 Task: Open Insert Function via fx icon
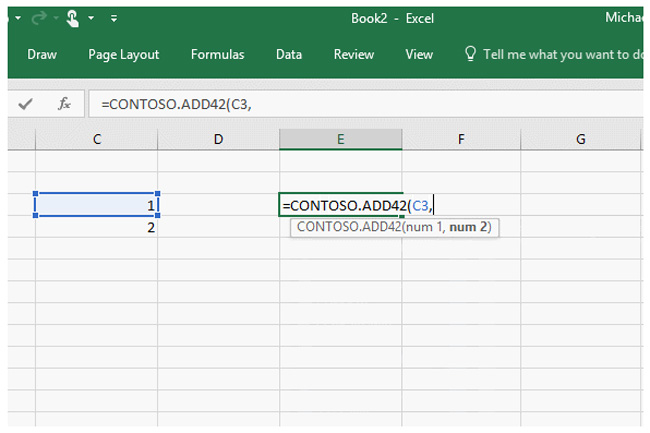(x=64, y=104)
